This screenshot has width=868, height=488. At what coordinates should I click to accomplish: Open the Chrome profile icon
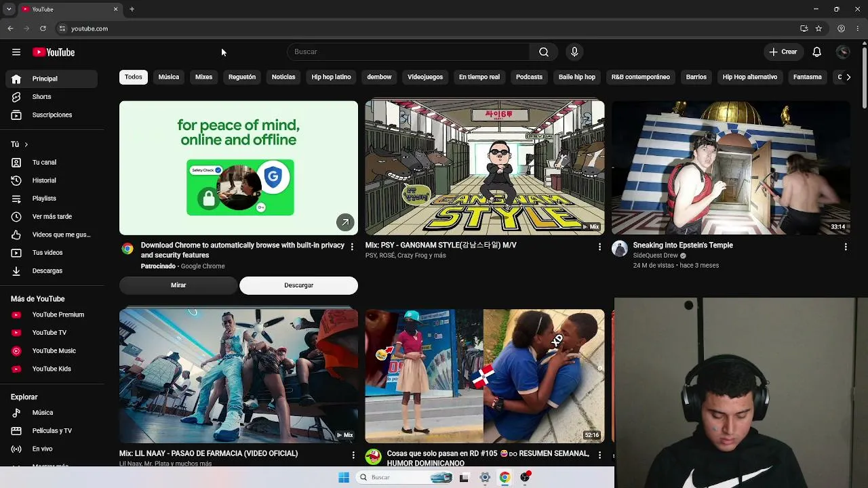(x=841, y=28)
